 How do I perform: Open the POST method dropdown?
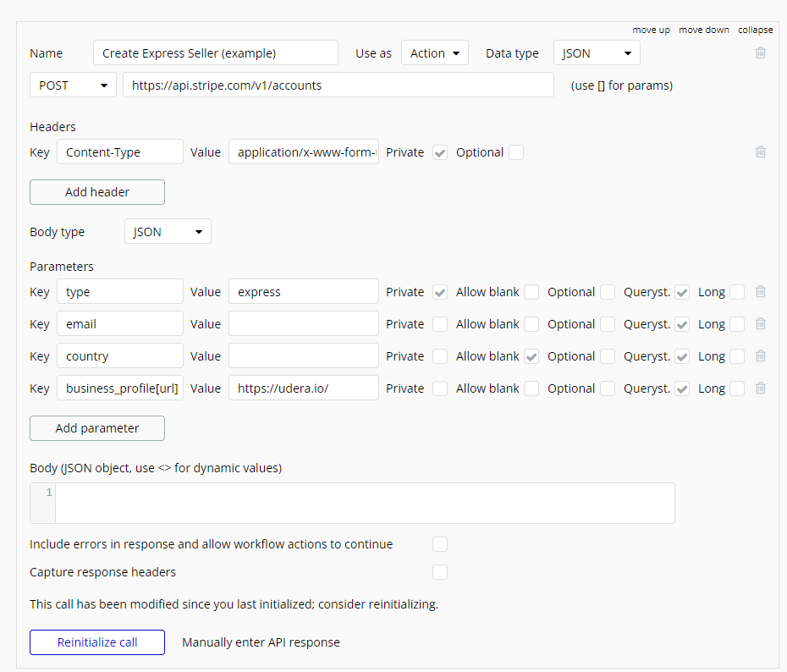pos(73,85)
